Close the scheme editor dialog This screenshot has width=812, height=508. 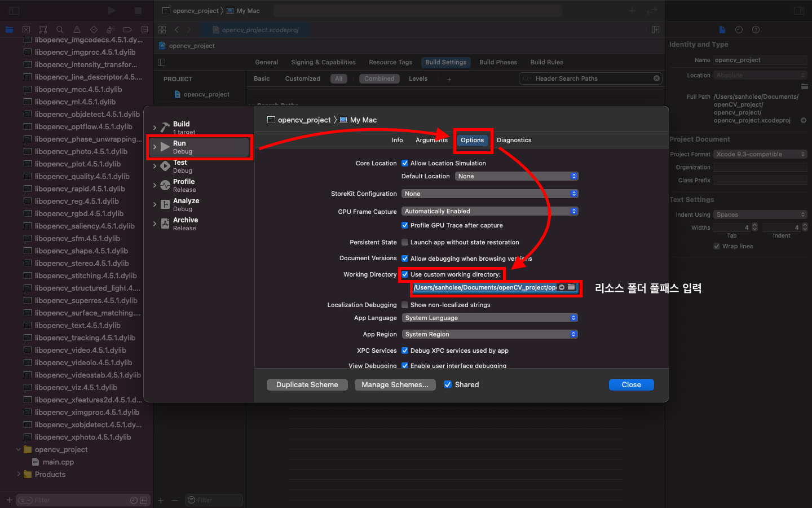[632, 384]
